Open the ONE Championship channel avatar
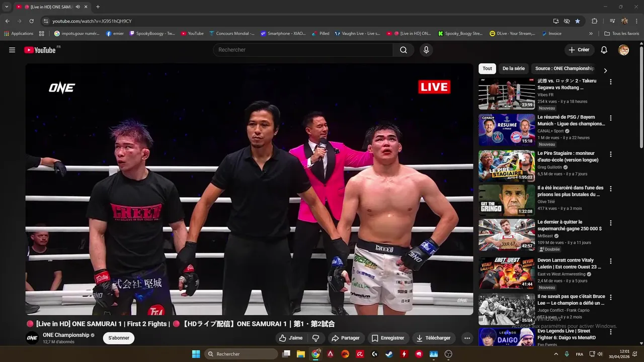This screenshot has height=362, width=644. point(32,338)
